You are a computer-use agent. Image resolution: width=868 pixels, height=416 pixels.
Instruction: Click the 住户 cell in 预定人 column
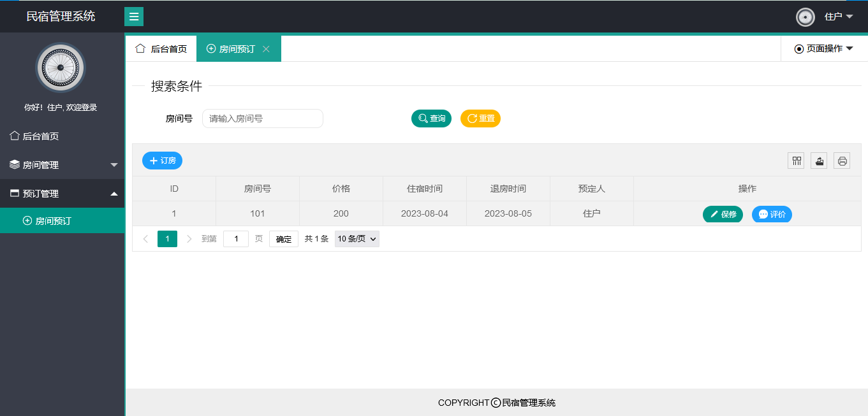coord(592,213)
